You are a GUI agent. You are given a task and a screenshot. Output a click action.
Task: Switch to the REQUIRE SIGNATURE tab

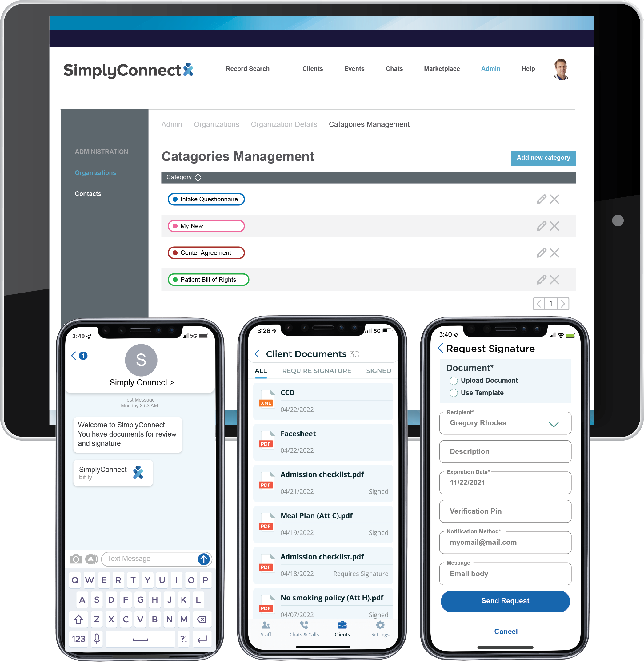[x=317, y=370]
